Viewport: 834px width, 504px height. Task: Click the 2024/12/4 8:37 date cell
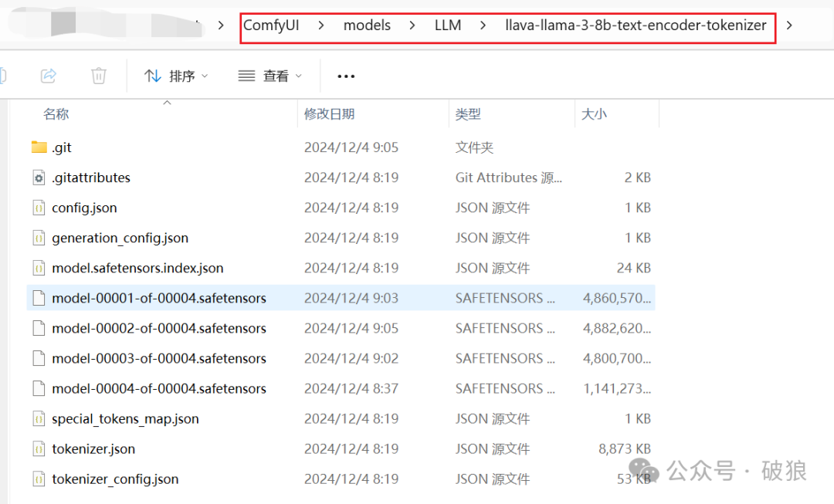[351, 389]
